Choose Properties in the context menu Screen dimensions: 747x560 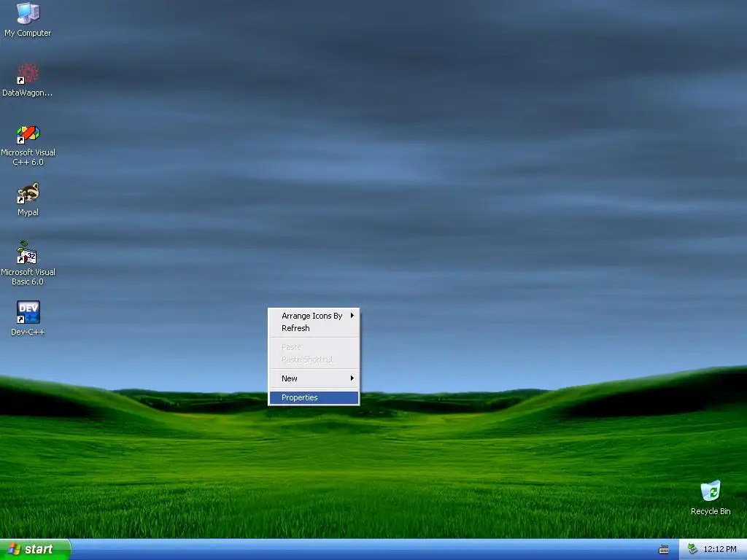coord(314,397)
